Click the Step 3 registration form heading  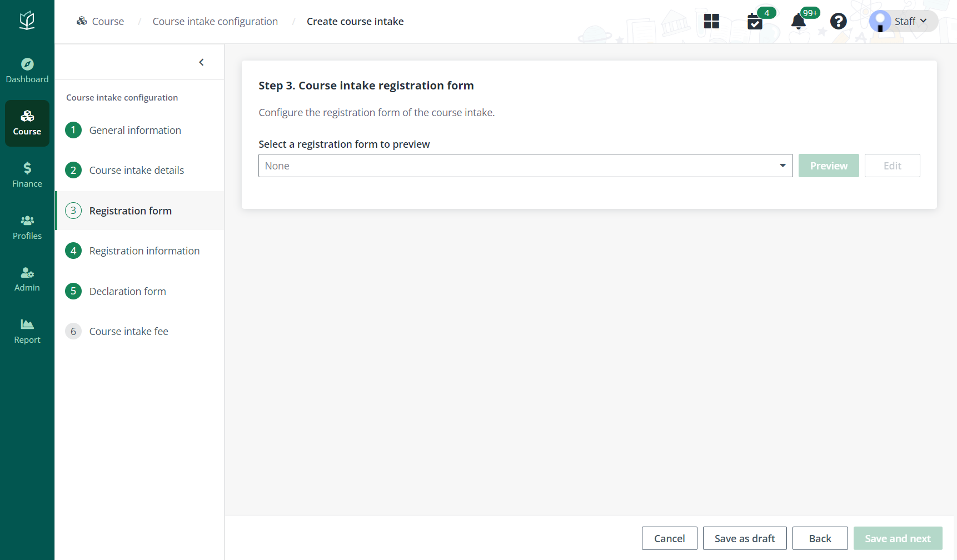366,86
